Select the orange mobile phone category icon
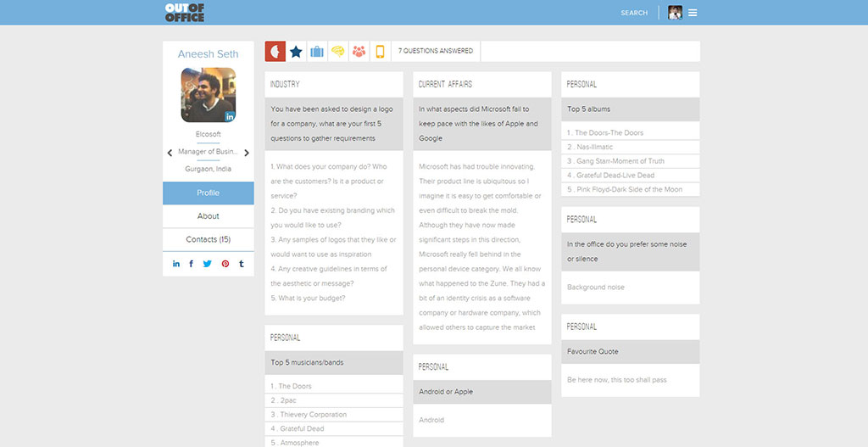Viewport: 868px width, 447px height. [381, 52]
